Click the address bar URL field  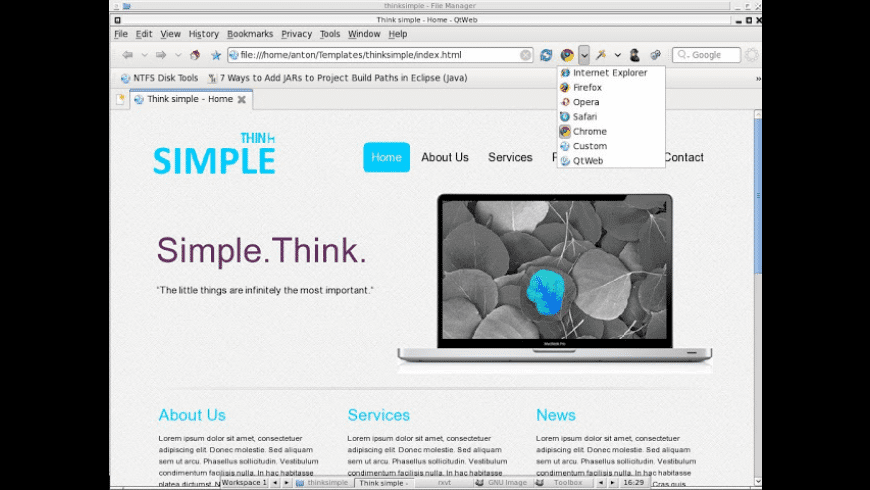click(380, 55)
